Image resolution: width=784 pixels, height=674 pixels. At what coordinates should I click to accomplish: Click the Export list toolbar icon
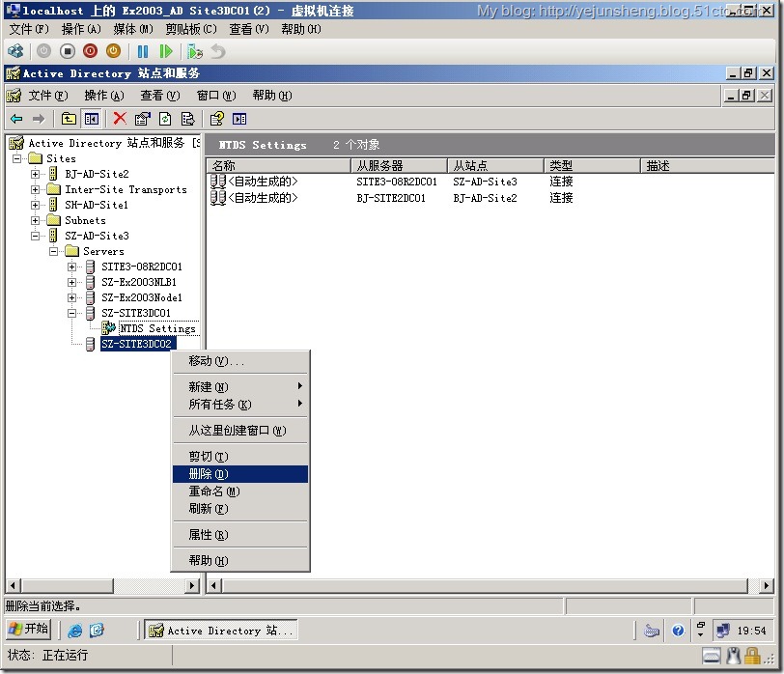coord(187,119)
